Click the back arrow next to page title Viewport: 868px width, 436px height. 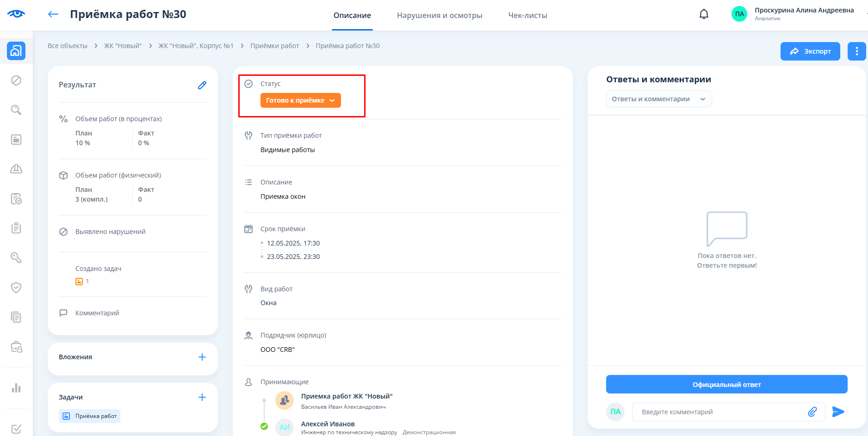[x=53, y=14]
